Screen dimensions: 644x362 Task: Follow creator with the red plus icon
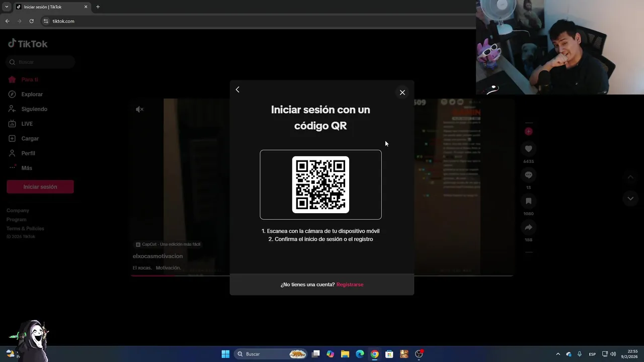pyautogui.click(x=528, y=131)
